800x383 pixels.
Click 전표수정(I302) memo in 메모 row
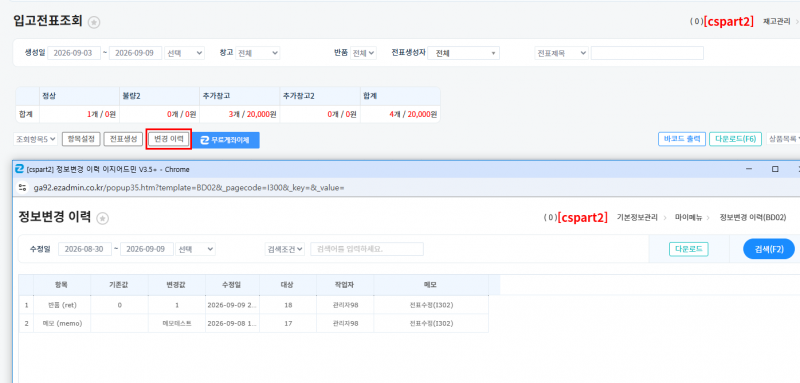coord(431,323)
